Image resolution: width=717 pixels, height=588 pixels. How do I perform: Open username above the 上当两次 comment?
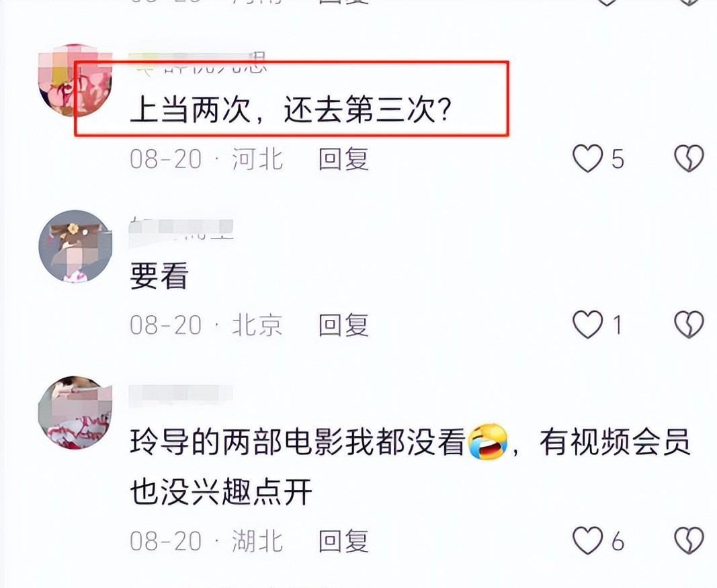198,63
